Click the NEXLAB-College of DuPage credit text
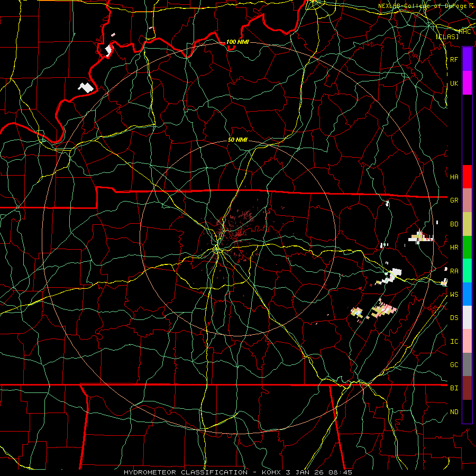The height and width of the screenshot is (476, 476). [426, 6]
